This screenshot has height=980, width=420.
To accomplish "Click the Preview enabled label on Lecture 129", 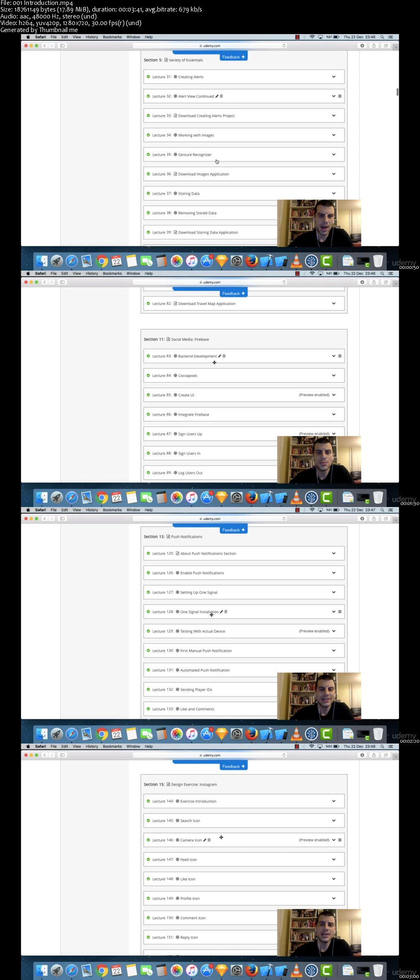I will [314, 631].
